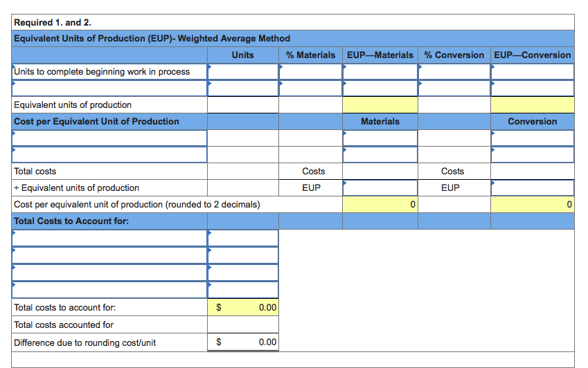Viewport: 588px width, 368px height.
Task: Select EUP—Materials cell in beginning work in process row
Action: click(x=380, y=71)
